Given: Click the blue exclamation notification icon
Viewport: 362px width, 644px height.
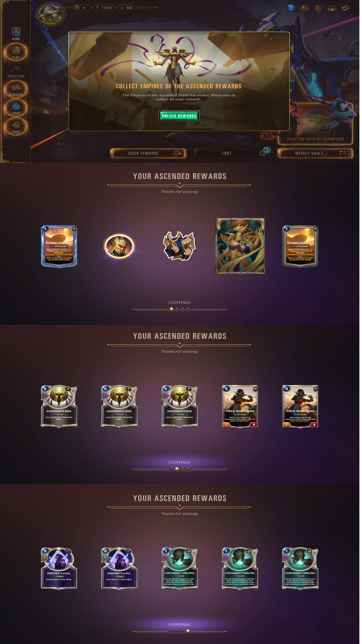Looking at the screenshot, I should 291,8.
